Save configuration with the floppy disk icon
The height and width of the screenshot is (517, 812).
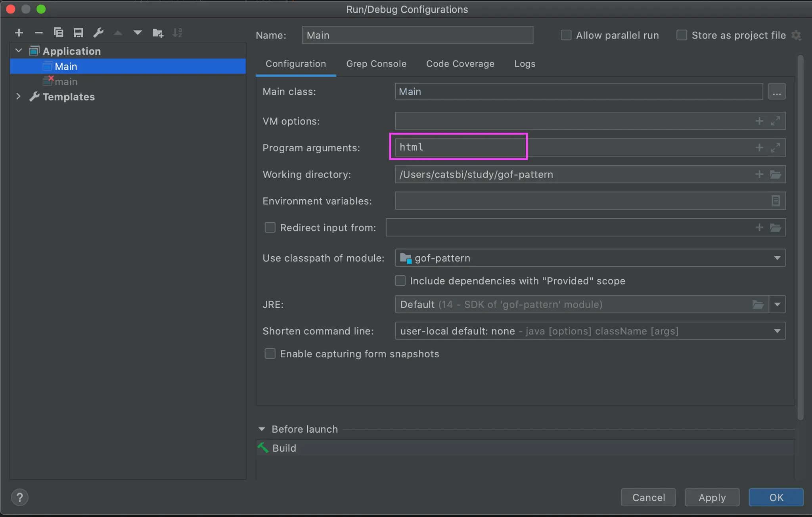(79, 33)
